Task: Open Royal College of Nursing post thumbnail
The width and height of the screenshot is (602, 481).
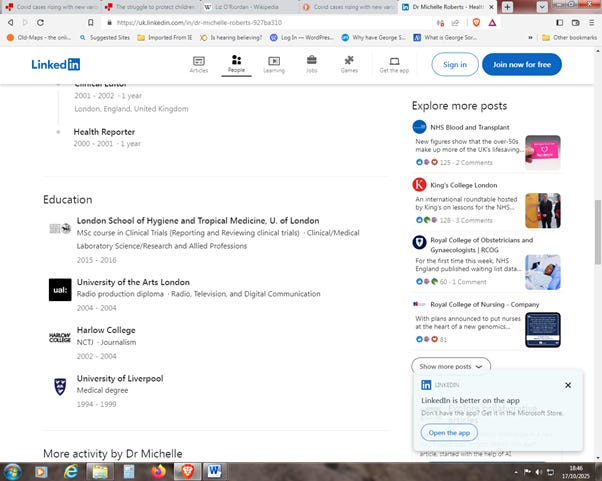Action: 542,330
